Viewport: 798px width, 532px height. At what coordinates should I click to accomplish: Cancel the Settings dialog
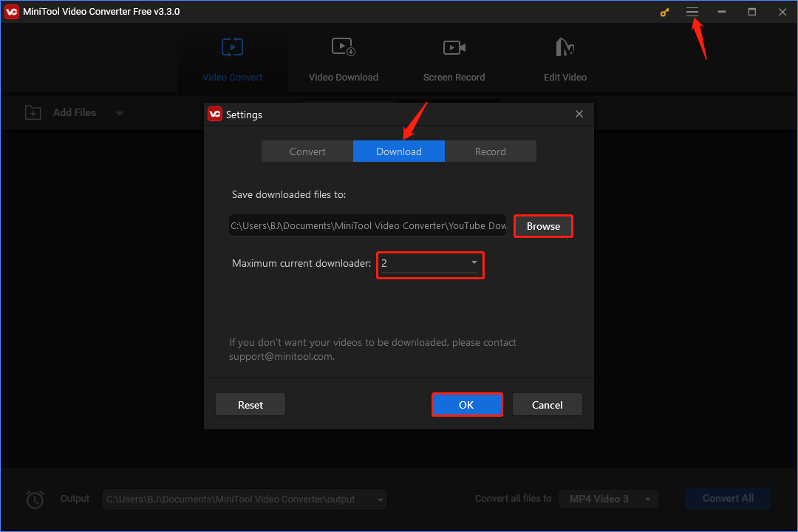[x=547, y=405]
